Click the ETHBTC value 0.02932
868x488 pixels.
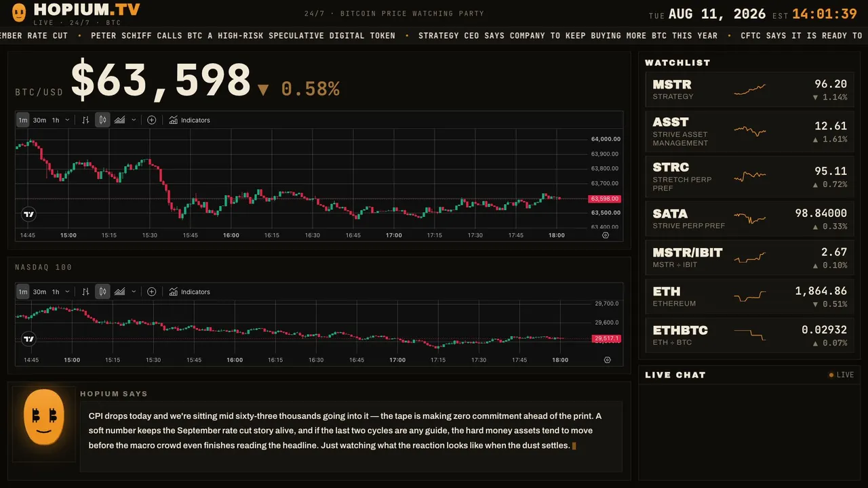824,329
